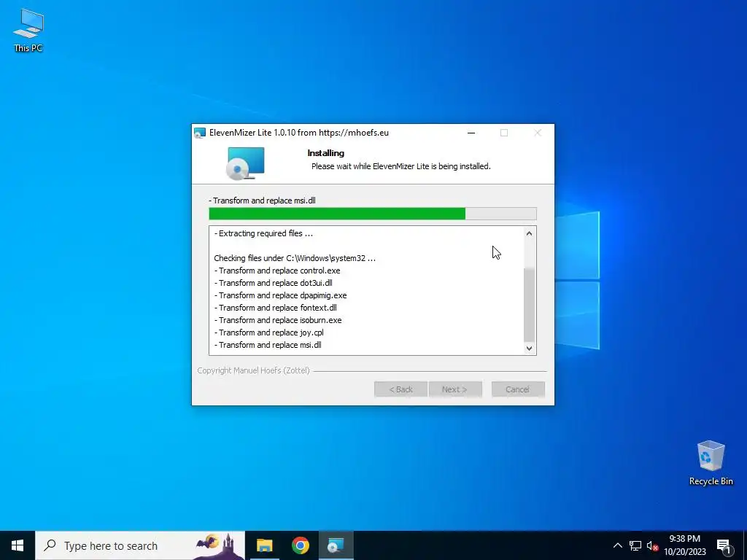Select the 'Transform and replace isoburn.exe' line
The width and height of the screenshot is (747, 560).
[x=278, y=320]
